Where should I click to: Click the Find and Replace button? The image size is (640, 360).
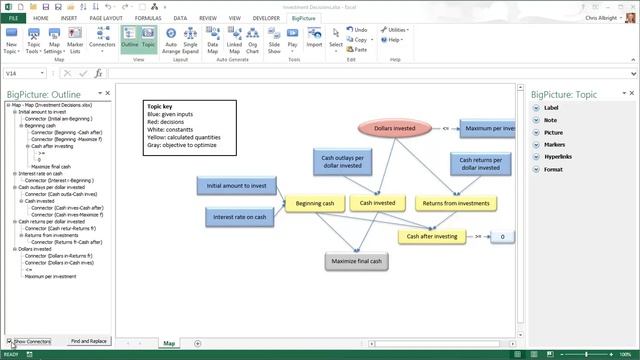pyautogui.click(x=89, y=341)
